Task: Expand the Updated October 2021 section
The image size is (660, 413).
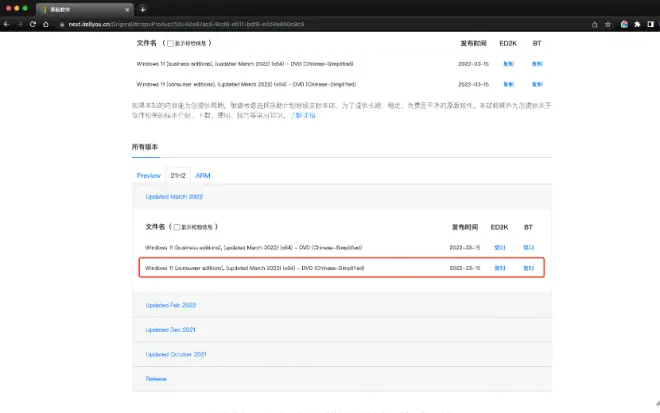Action: tap(176, 354)
